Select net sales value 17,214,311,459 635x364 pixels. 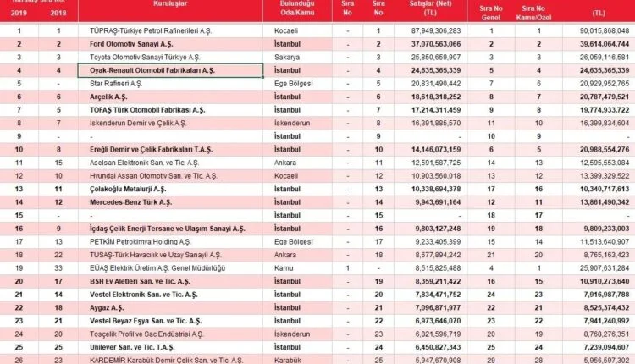(x=436, y=110)
